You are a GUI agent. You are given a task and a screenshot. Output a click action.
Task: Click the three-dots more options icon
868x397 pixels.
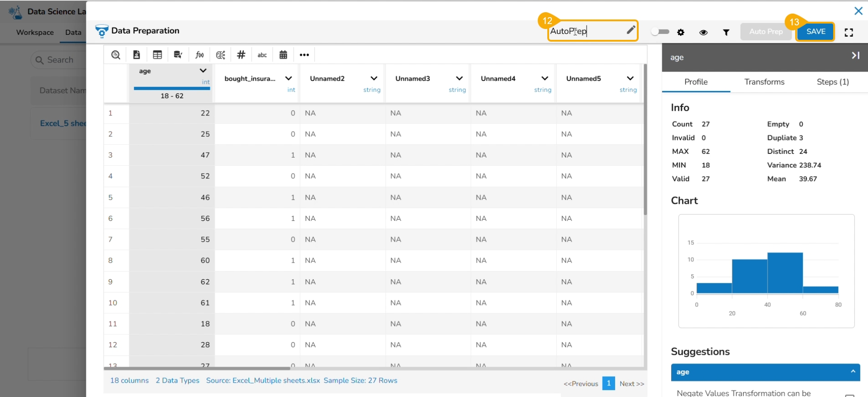point(304,55)
